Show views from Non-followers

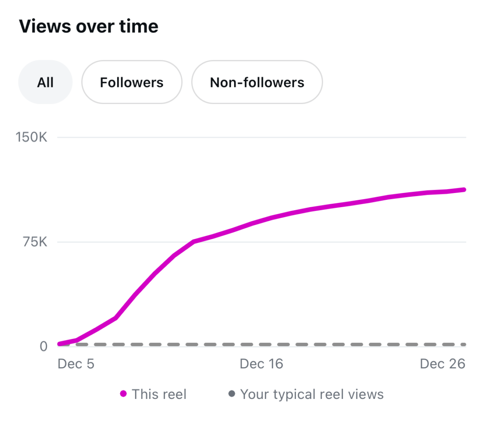[x=257, y=82]
